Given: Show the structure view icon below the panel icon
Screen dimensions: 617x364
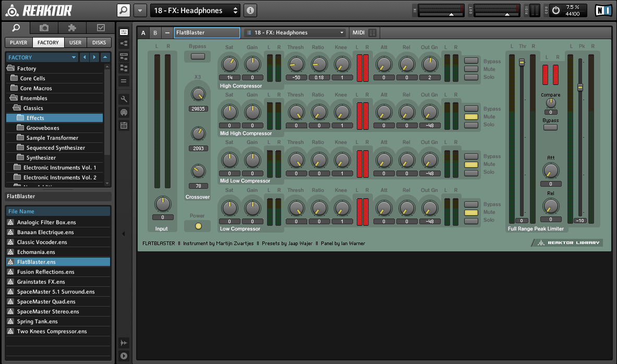Looking at the screenshot, I should pos(124,44).
